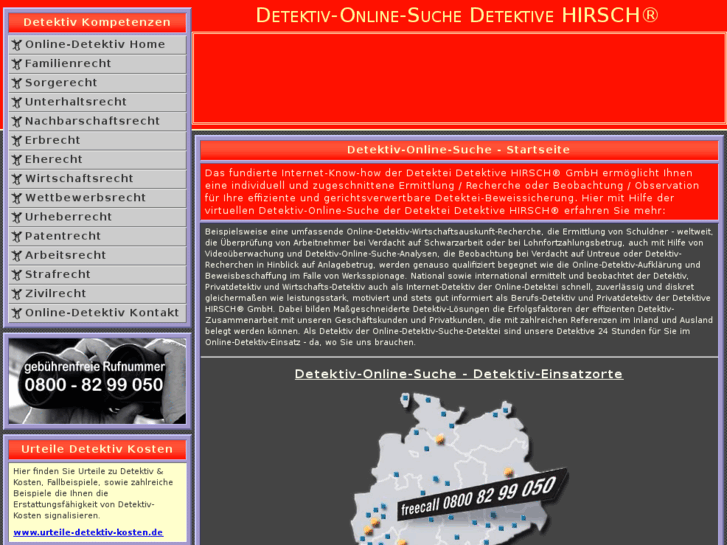Click the deer icon beside Nachbarschaftsrecht
727x545 pixels.
pyautogui.click(x=17, y=122)
